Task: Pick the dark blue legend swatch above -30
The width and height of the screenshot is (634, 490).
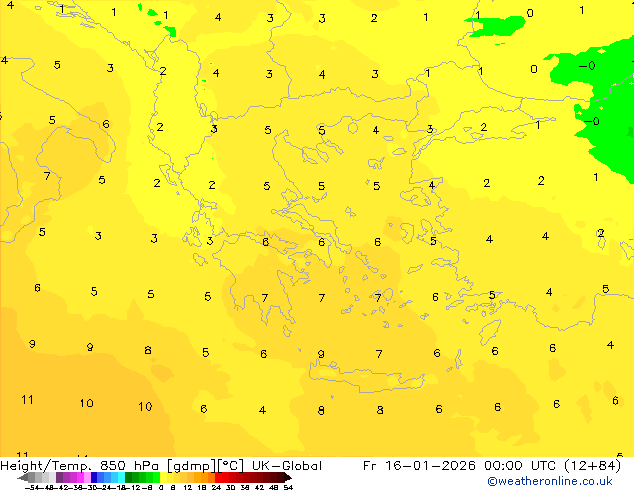Action: point(94,477)
